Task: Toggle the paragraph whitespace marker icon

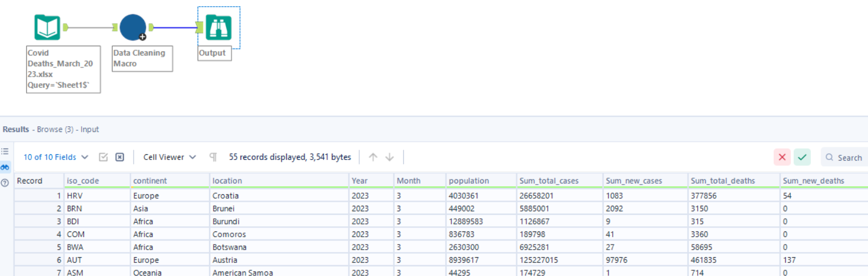Action: [x=213, y=157]
